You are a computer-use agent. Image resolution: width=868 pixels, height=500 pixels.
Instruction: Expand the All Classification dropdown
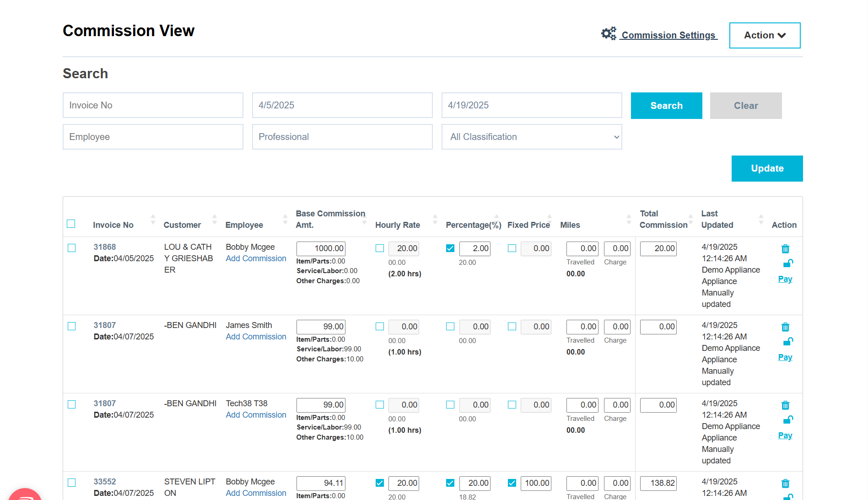[x=531, y=137]
